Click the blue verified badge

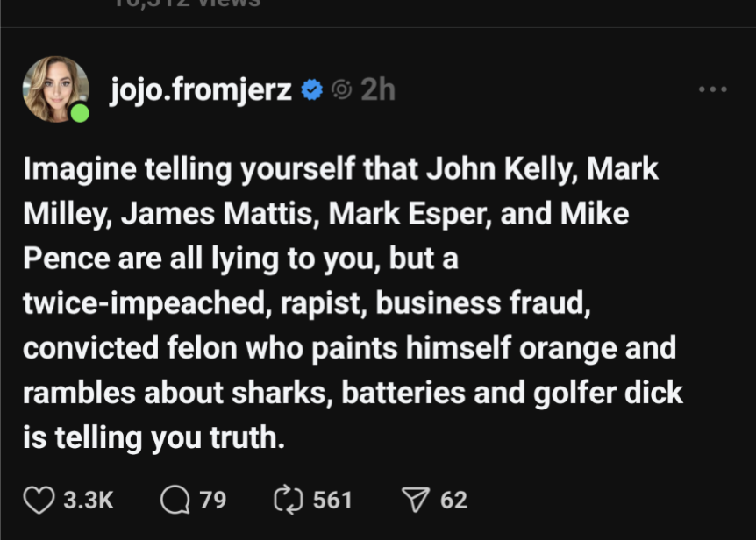coord(312,89)
